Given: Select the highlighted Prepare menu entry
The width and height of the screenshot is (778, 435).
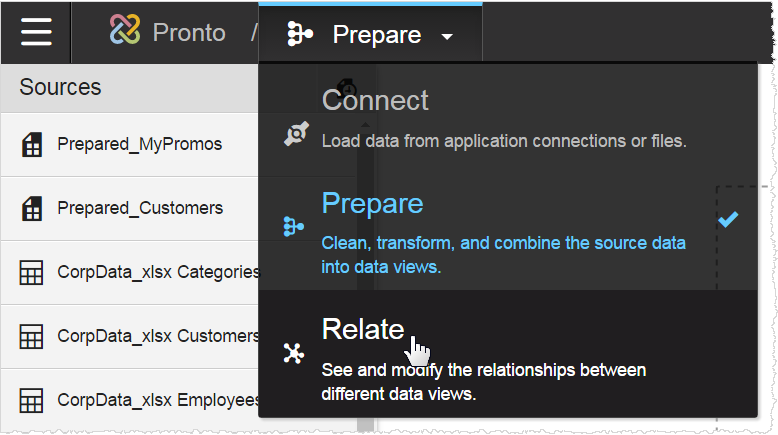Looking at the screenshot, I should coord(372,204).
